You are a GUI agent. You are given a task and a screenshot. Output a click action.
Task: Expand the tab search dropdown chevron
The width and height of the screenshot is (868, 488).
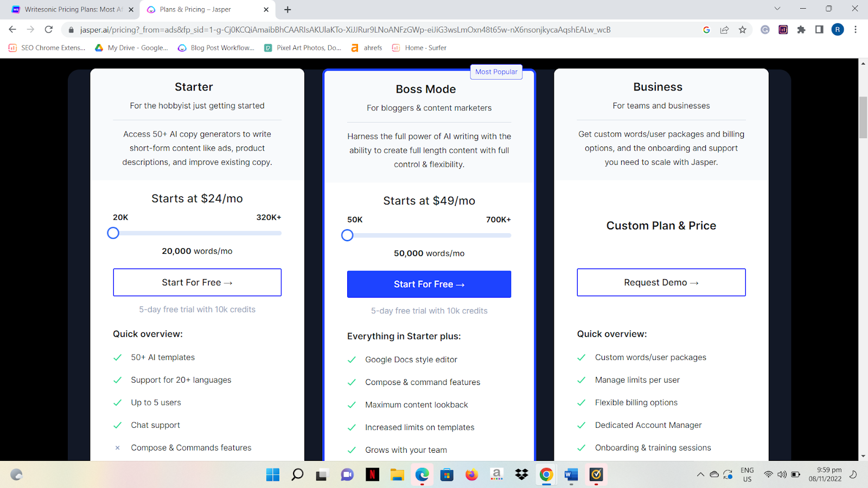pyautogui.click(x=777, y=9)
